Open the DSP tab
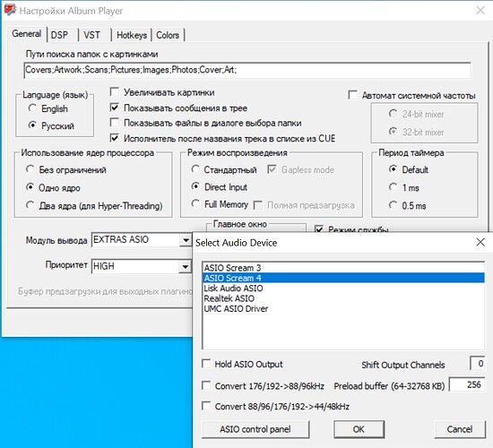Viewport: 493px width, 448px height. point(60,35)
